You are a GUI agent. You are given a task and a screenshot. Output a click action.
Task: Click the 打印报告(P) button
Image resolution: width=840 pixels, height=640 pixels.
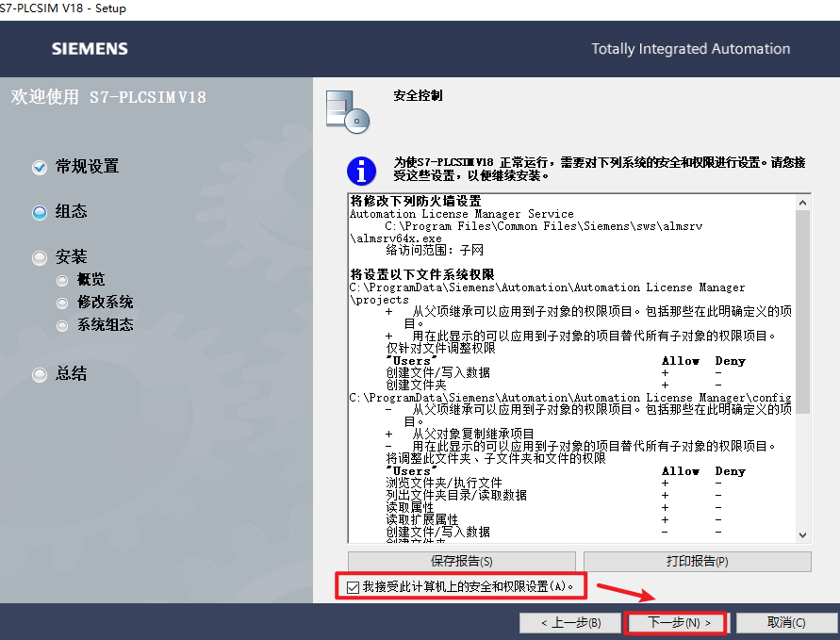pyautogui.click(x=697, y=561)
